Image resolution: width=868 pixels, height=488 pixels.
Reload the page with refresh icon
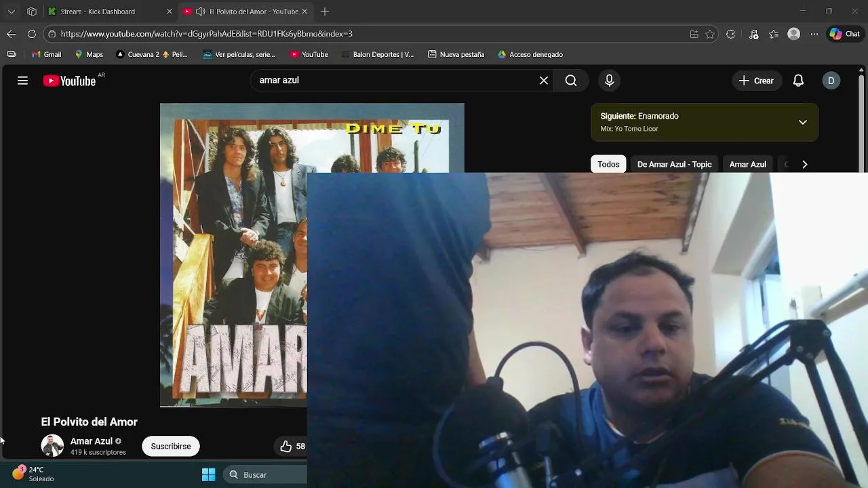[32, 34]
